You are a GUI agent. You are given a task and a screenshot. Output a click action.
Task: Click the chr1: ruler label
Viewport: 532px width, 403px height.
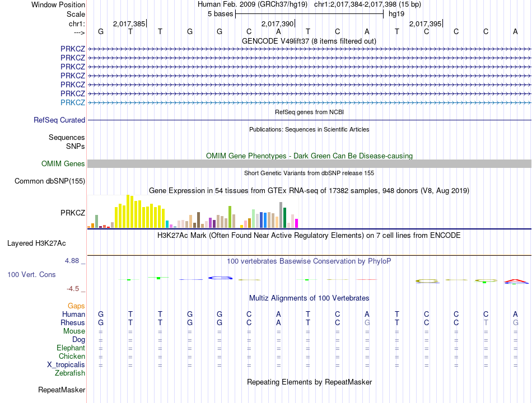77,24
